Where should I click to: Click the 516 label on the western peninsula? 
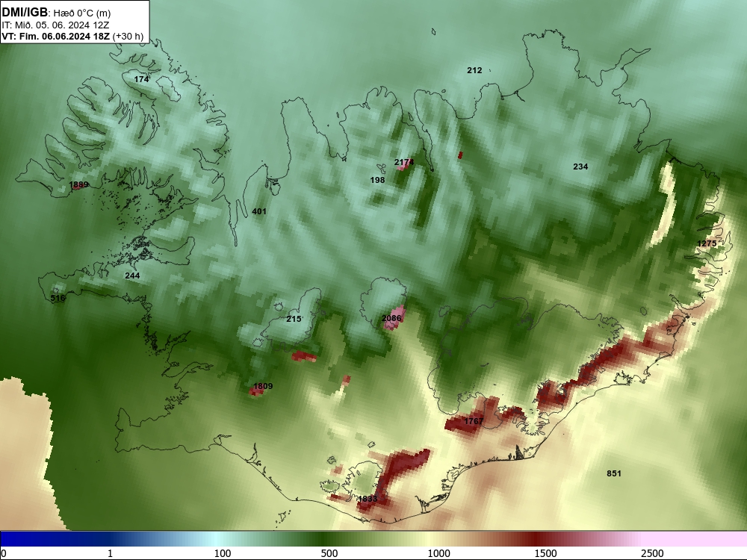[58, 298]
